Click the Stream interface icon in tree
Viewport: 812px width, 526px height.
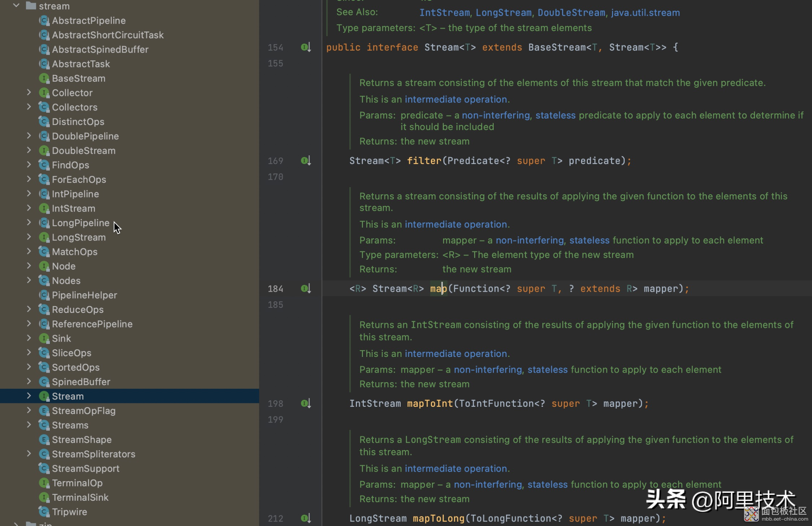(x=44, y=396)
